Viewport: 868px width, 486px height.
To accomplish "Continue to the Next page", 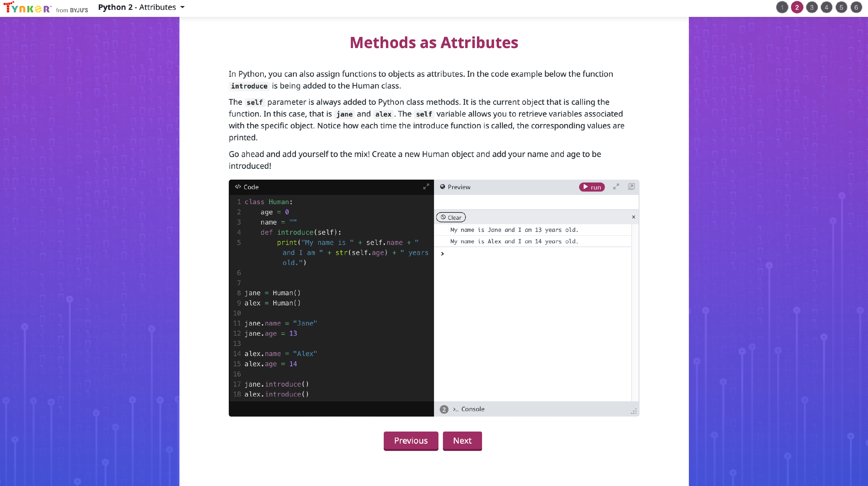I will [462, 440].
